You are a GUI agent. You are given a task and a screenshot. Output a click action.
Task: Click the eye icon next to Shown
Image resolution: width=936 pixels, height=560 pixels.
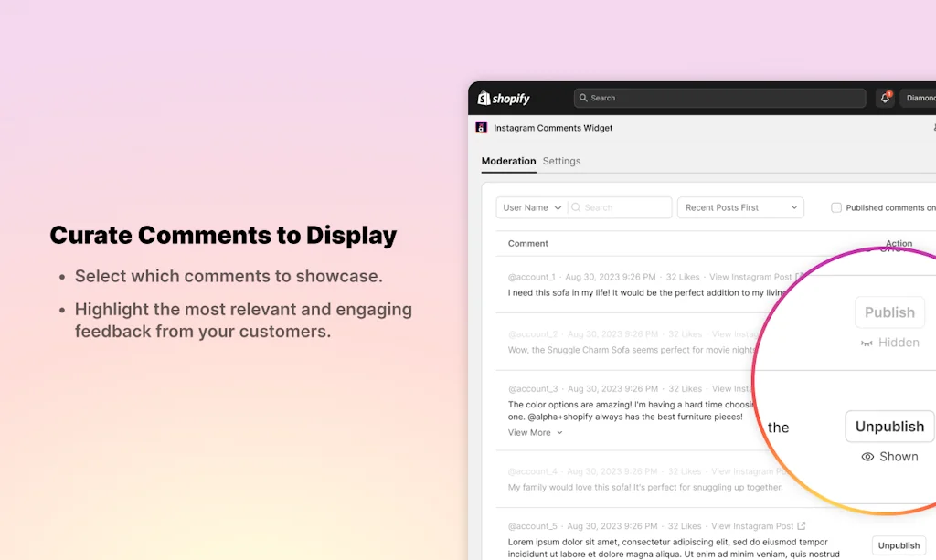[867, 456]
